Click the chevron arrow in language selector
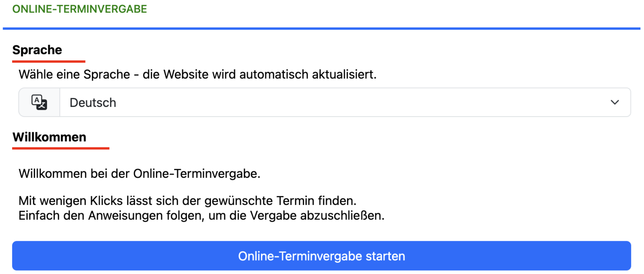644x274 pixels. [x=615, y=102]
